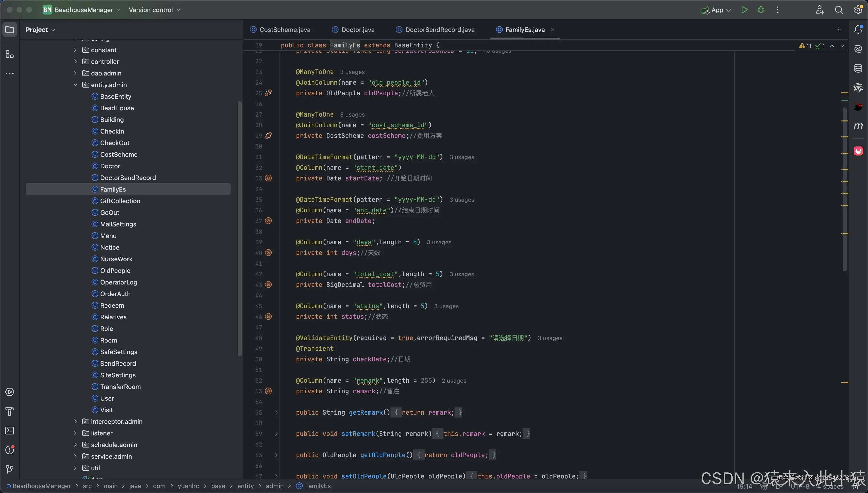Switch to DoctorSendRecord.java tab
This screenshot has width=868, height=493.
coord(440,30)
